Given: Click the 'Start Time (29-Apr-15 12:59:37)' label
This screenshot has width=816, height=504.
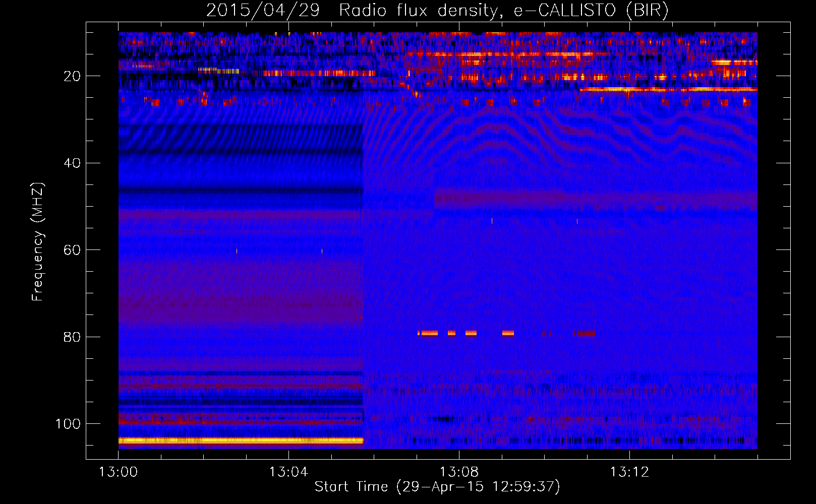Looking at the screenshot, I should point(437,487).
